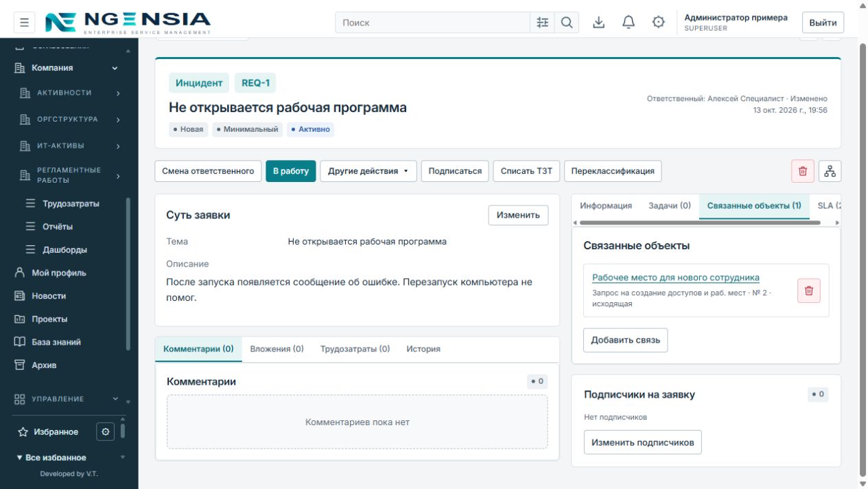This screenshot has height=489, width=868.
Task: Expand the Регламентные работы submenu
Action: [118, 177]
